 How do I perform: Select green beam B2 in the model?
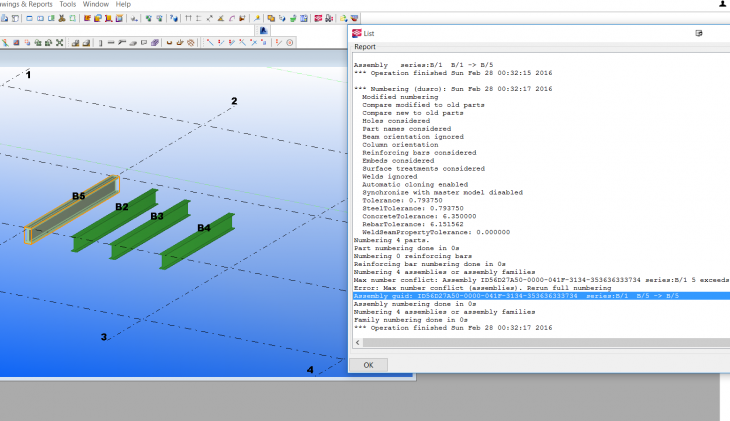click(x=115, y=221)
